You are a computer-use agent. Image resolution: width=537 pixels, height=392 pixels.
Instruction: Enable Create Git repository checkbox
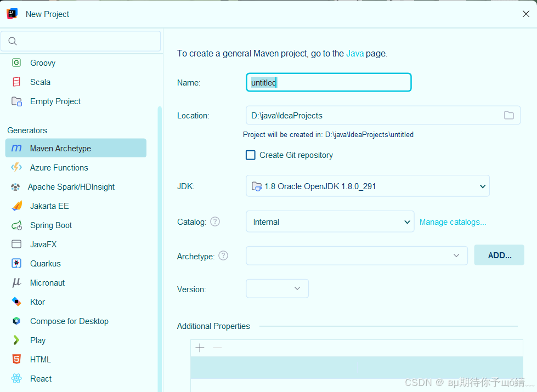pos(251,155)
